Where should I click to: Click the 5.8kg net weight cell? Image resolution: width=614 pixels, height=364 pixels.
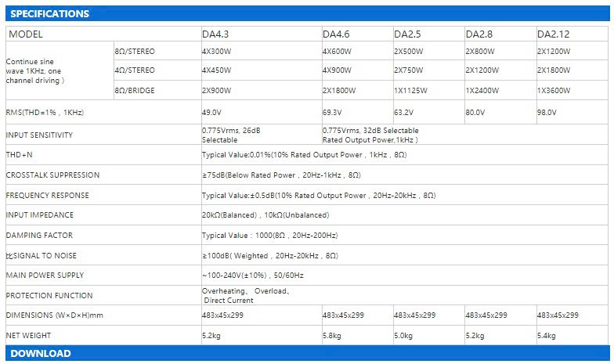[332, 336]
